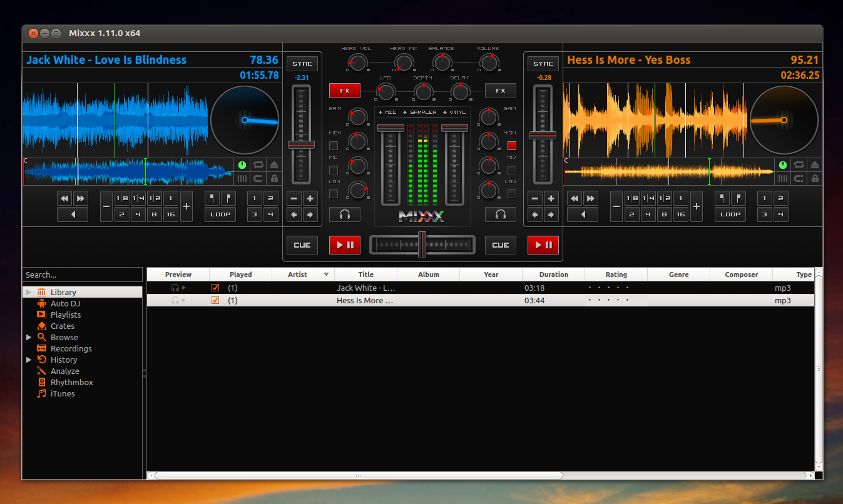Toggle reverse playback on Jack White deck

click(73, 214)
